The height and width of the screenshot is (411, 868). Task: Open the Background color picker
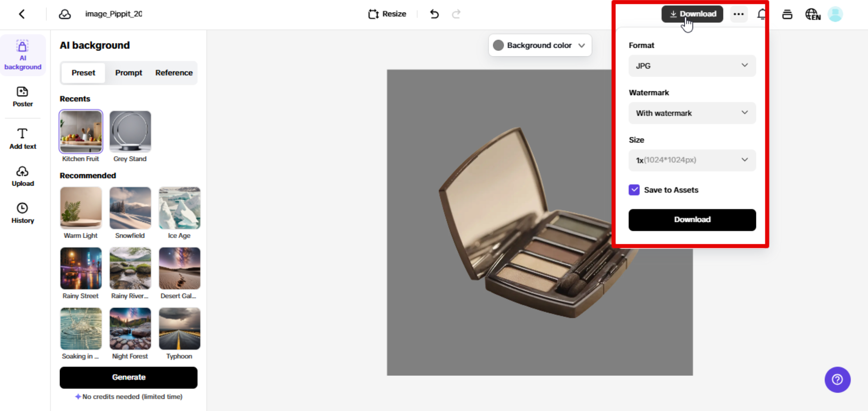coord(539,45)
